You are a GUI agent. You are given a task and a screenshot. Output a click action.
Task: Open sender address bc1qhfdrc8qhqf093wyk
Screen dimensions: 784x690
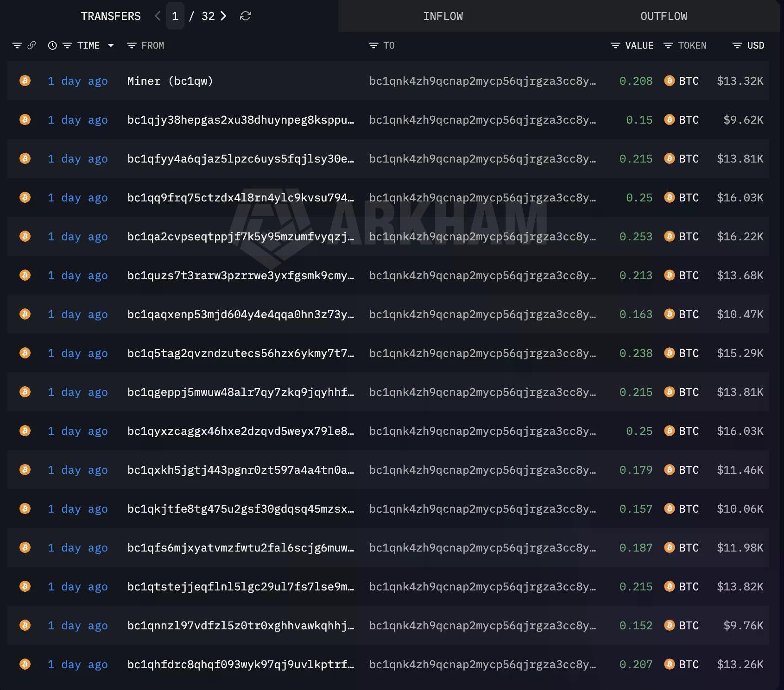240,665
